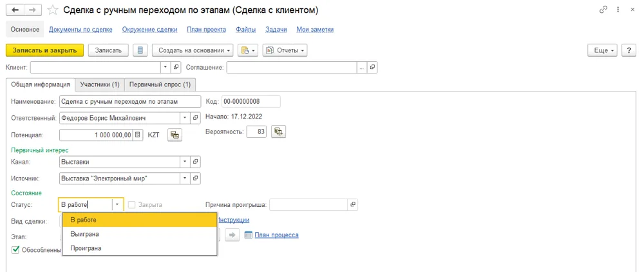Viewport: 644px width, 272px height.
Task: Toggle the Закрыта checkbox
Action: (131, 204)
